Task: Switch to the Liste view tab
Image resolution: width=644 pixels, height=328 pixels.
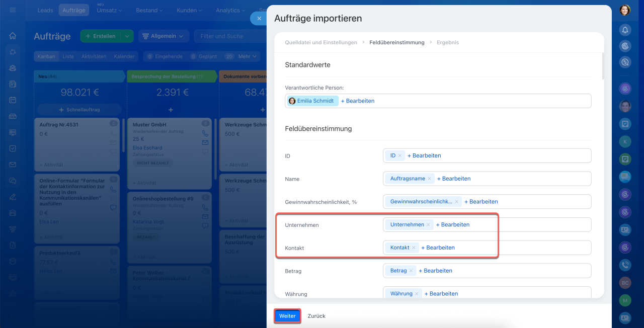Action: click(x=68, y=57)
